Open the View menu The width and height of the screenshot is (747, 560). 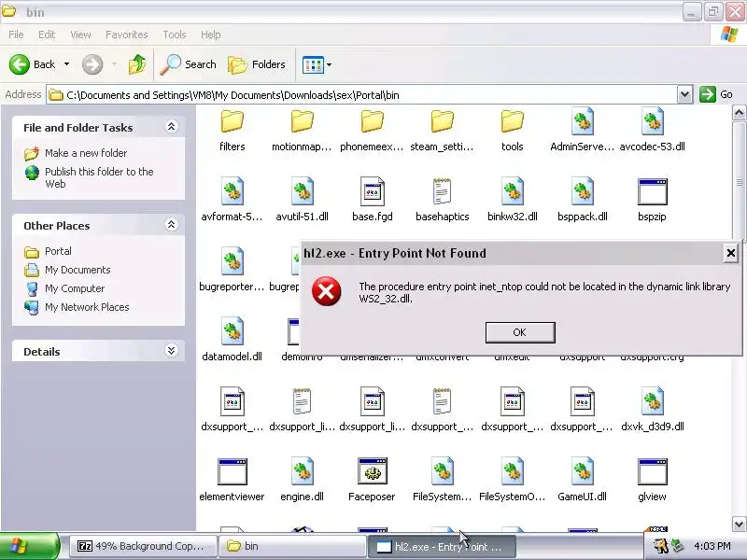click(80, 35)
